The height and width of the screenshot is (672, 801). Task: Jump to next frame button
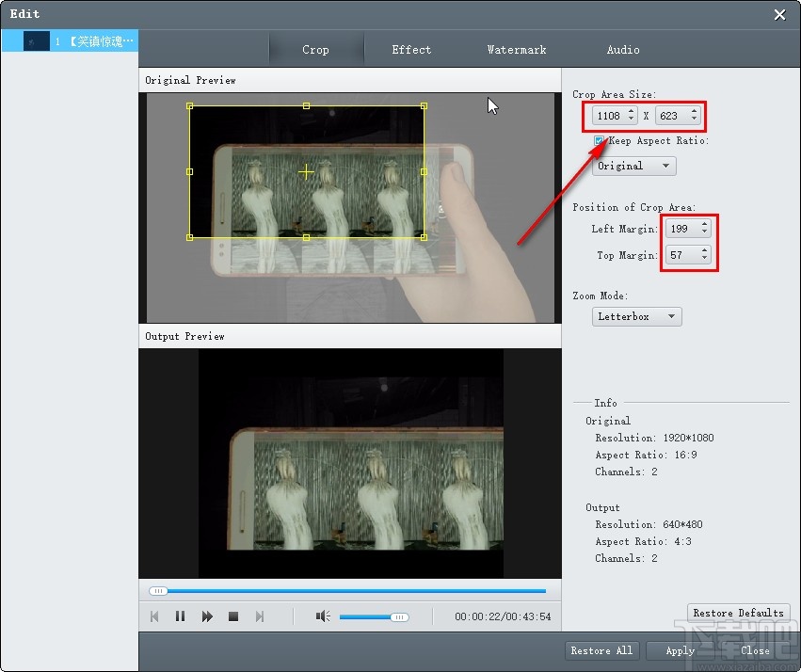tap(260, 616)
